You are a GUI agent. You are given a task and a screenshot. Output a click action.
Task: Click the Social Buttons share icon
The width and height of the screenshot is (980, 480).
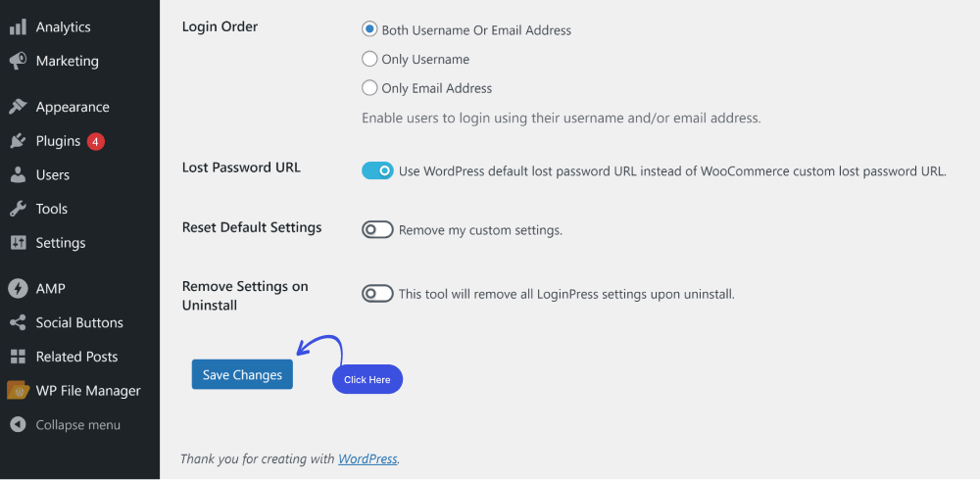(18, 323)
